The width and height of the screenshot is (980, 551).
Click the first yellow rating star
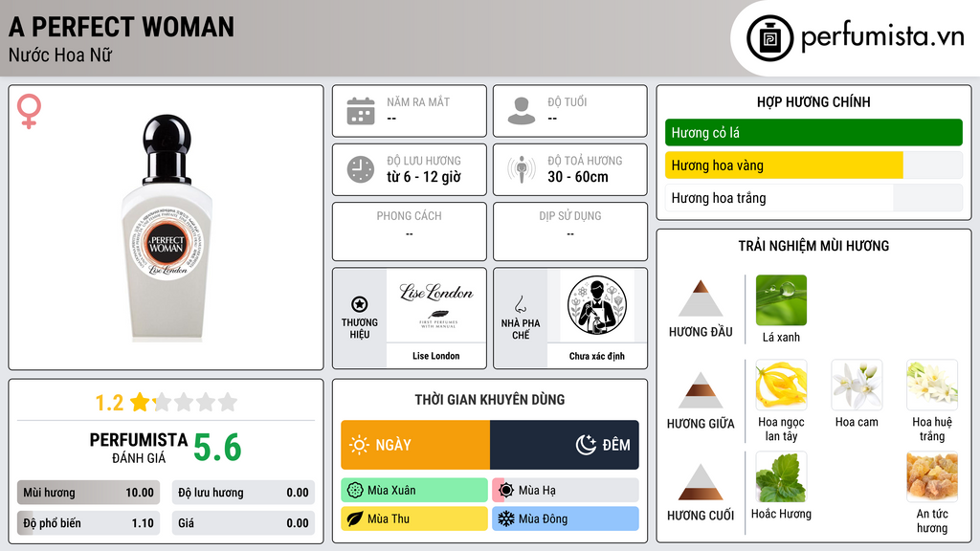[x=140, y=402]
